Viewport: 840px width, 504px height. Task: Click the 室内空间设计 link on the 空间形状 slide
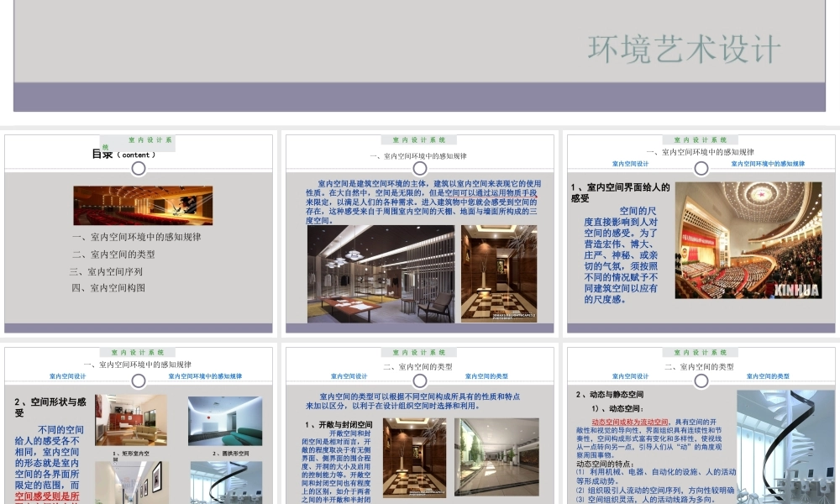tap(67, 376)
